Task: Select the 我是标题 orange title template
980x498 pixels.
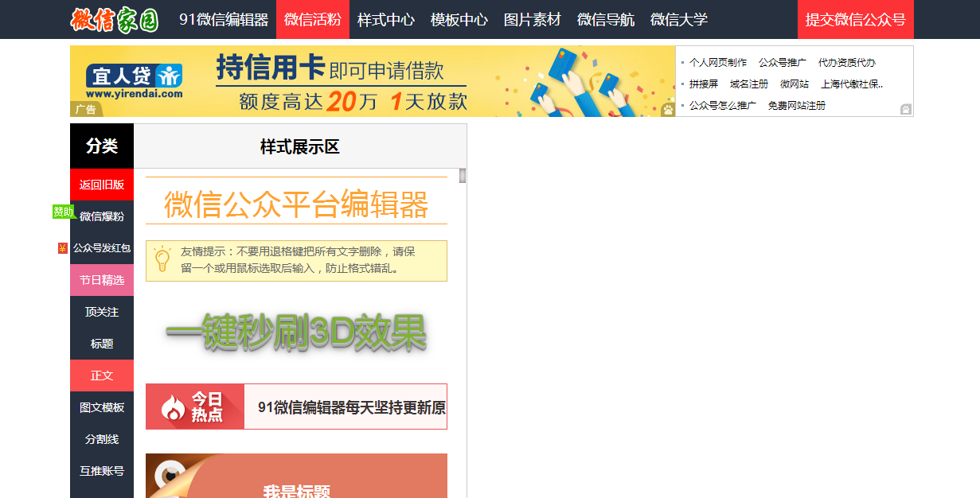Action: pyautogui.click(x=296, y=476)
